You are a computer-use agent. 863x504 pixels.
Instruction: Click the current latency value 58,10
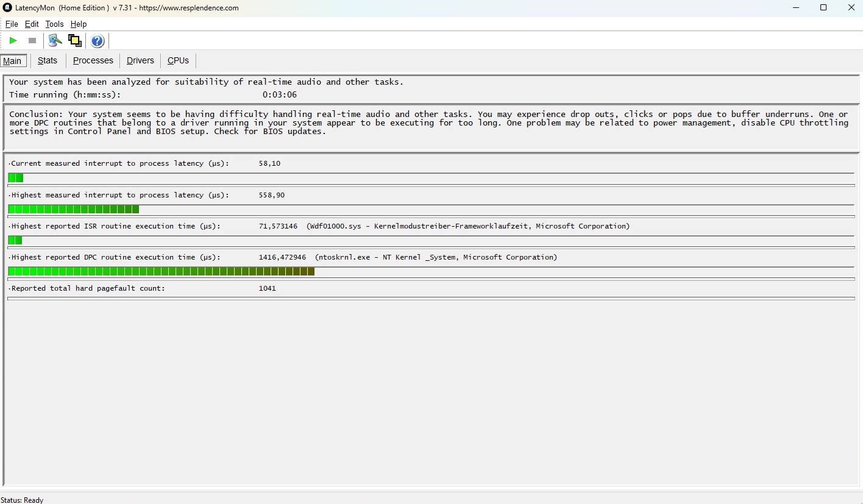point(269,163)
